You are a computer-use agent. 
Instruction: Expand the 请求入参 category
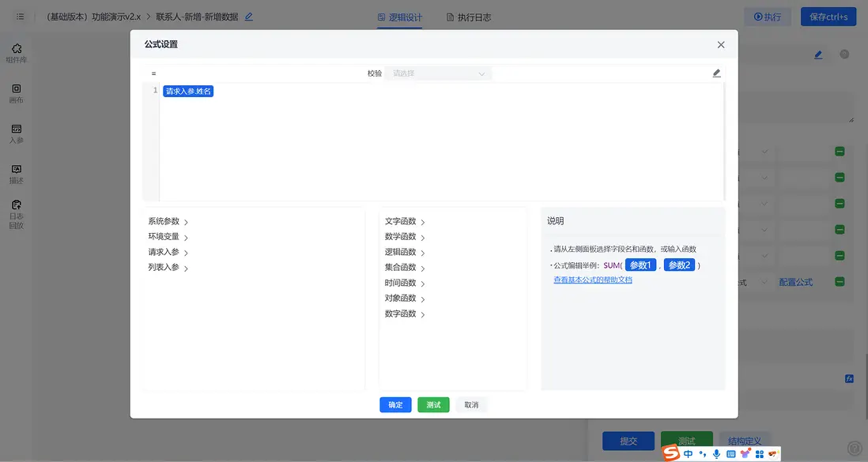click(168, 252)
